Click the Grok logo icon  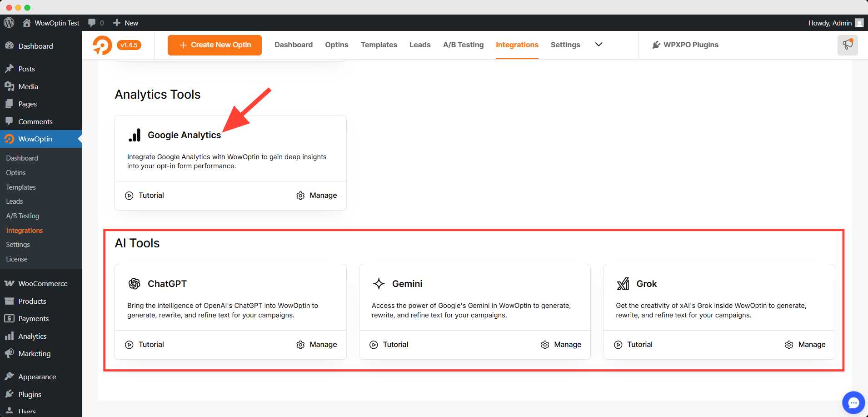click(x=623, y=284)
